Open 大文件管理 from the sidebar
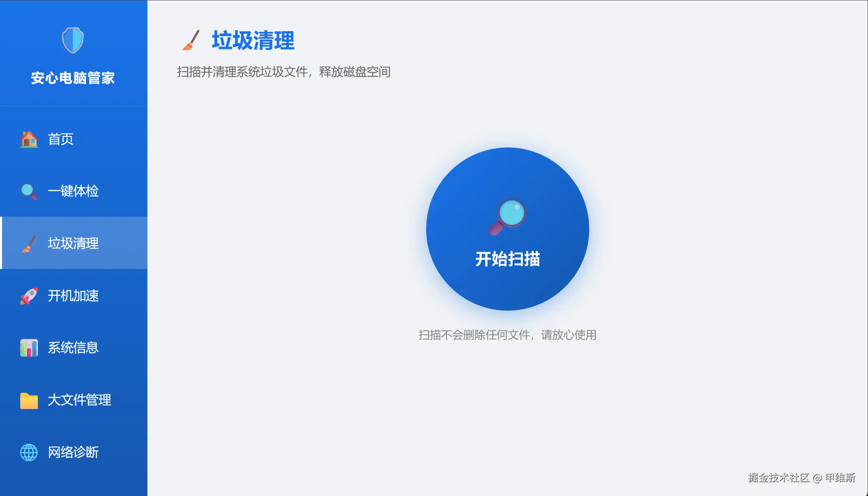Viewport: 868px width, 496px height. click(79, 400)
